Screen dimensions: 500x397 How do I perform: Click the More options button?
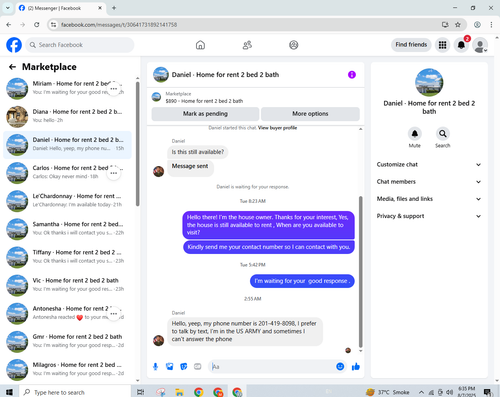click(x=310, y=114)
